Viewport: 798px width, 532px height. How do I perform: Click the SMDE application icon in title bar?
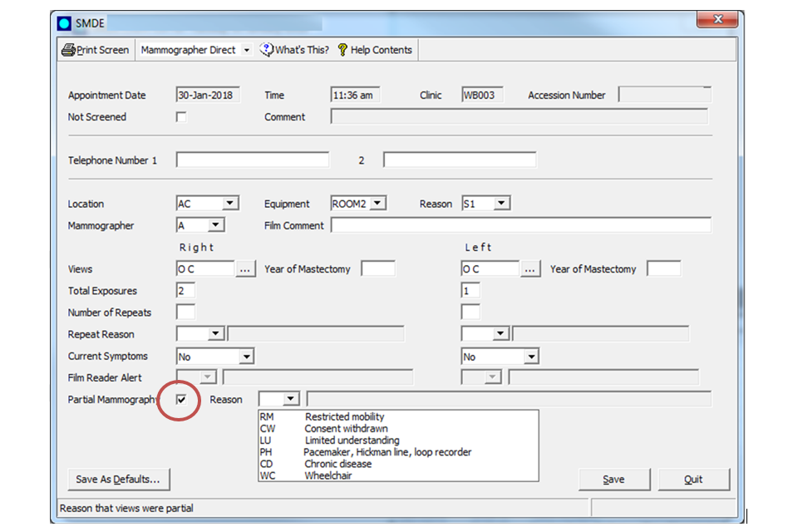65,23
